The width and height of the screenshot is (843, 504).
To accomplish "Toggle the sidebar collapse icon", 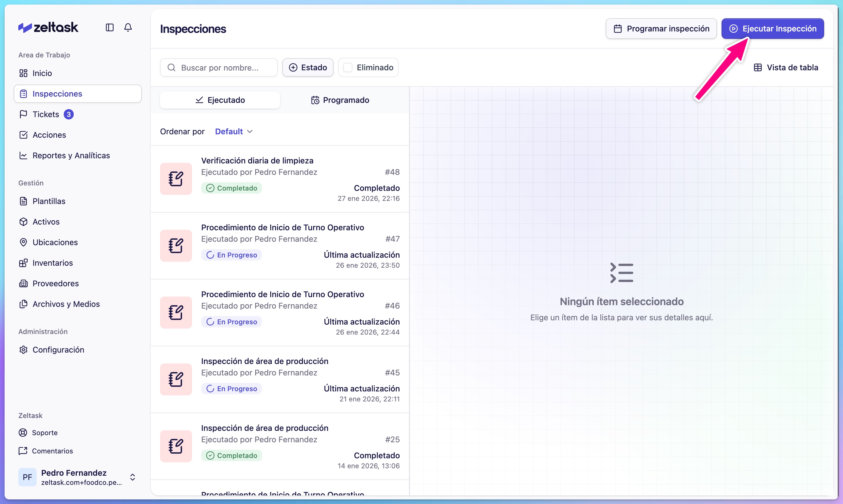I will pyautogui.click(x=109, y=27).
